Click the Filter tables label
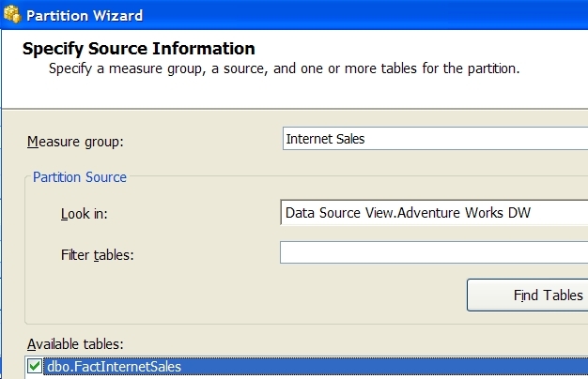 [96, 254]
